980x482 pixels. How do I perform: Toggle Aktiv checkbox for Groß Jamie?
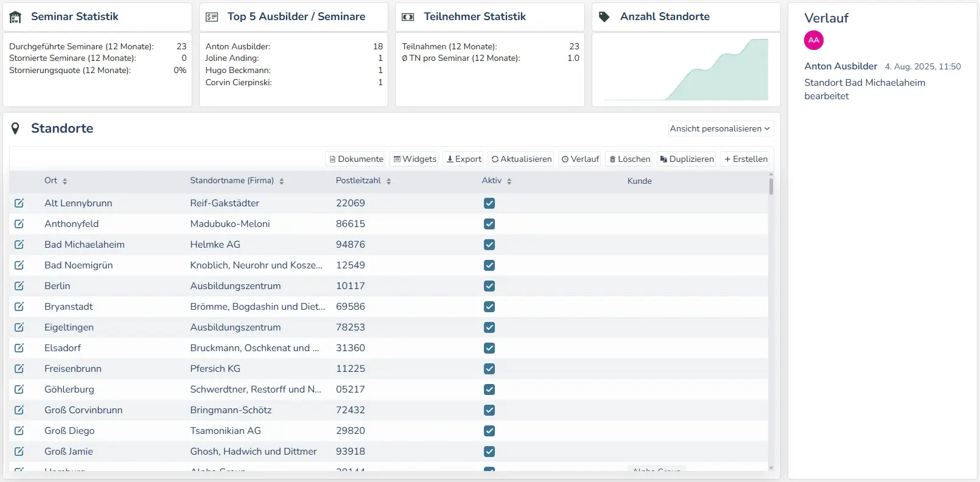pyautogui.click(x=489, y=452)
